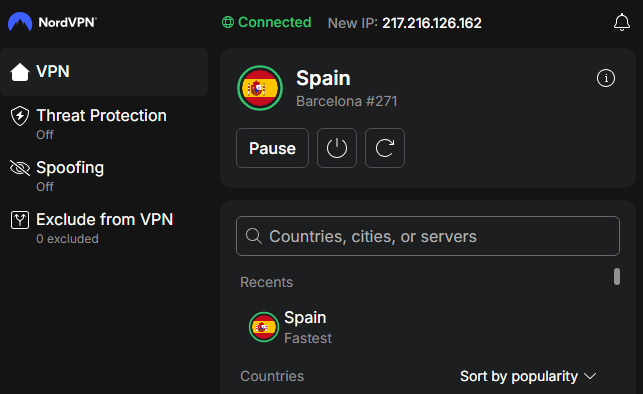The image size is (643, 394).
Task: Open the Sort by popularity dropdown
Action: pos(528,376)
